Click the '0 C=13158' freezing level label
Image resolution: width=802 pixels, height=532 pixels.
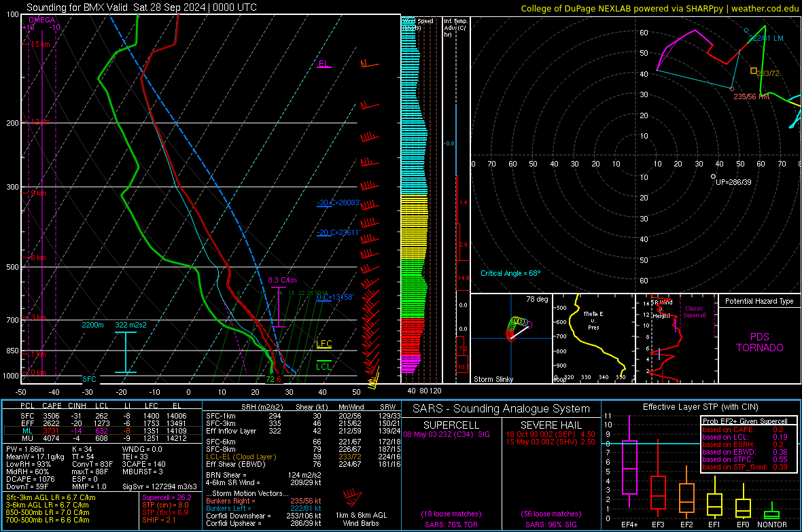pyautogui.click(x=335, y=297)
